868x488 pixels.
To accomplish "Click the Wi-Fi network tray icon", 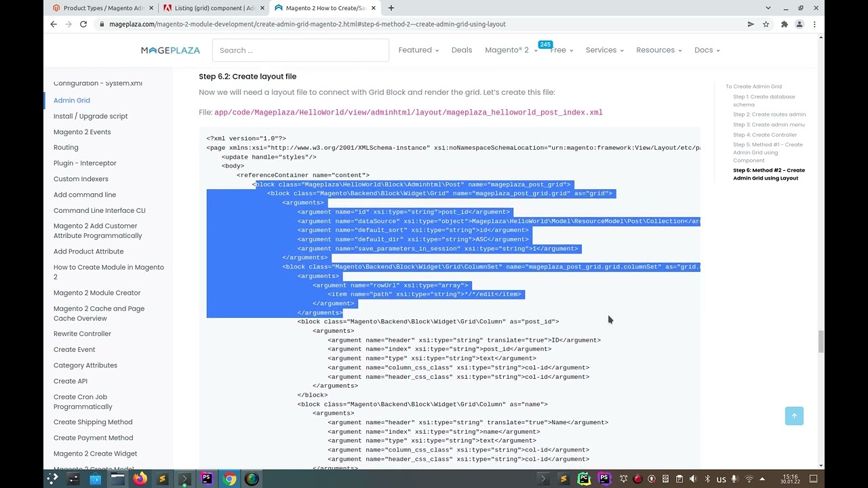I will [x=749, y=479].
